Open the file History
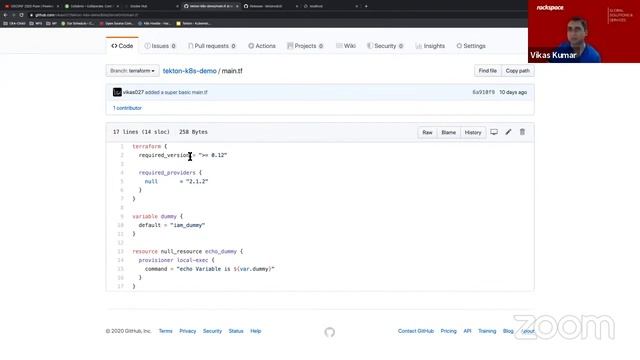Screen dimensions: 640x360 click(473, 133)
